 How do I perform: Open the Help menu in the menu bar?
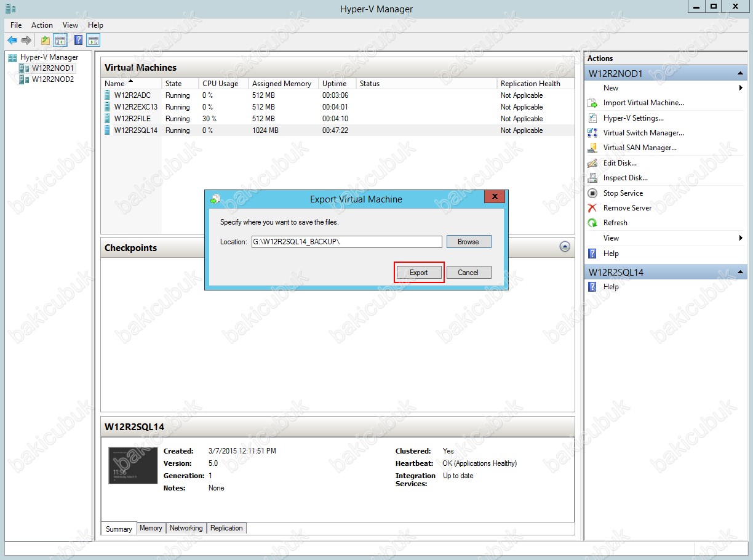(95, 25)
